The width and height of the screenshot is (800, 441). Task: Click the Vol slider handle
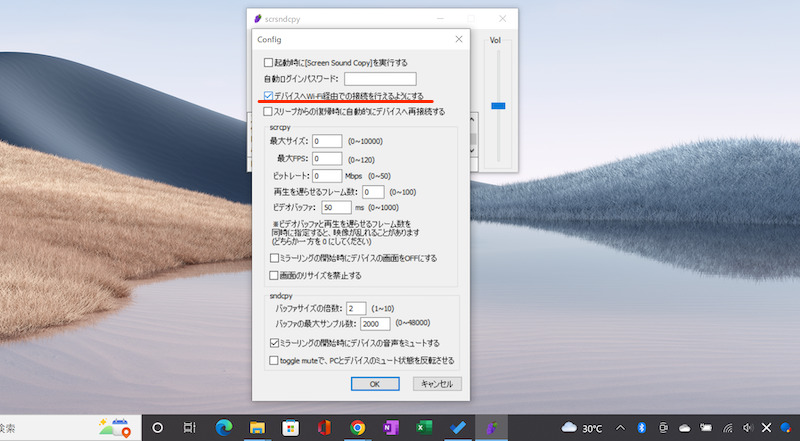[x=498, y=105]
